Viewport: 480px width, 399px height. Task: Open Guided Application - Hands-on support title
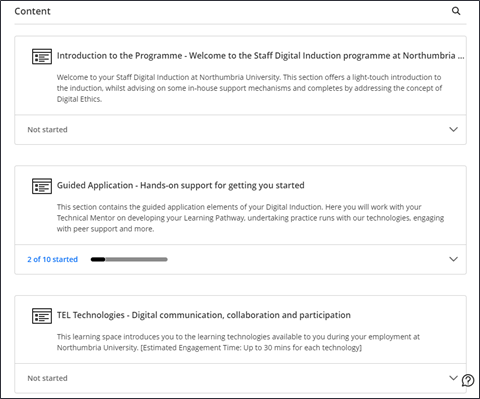pos(180,185)
